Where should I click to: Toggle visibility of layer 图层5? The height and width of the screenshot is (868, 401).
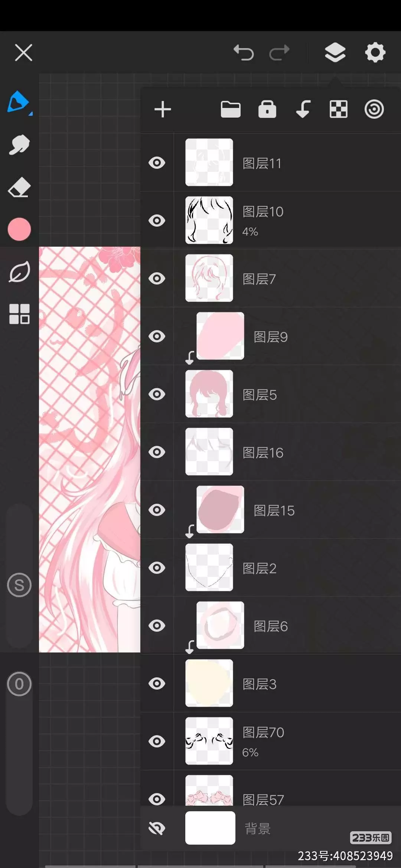coord(157,394)
